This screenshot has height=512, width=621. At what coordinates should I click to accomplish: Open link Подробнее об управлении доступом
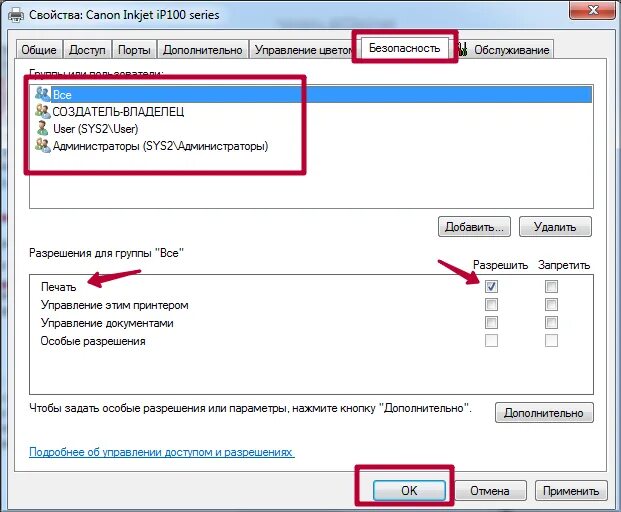[x=162, y=452]
